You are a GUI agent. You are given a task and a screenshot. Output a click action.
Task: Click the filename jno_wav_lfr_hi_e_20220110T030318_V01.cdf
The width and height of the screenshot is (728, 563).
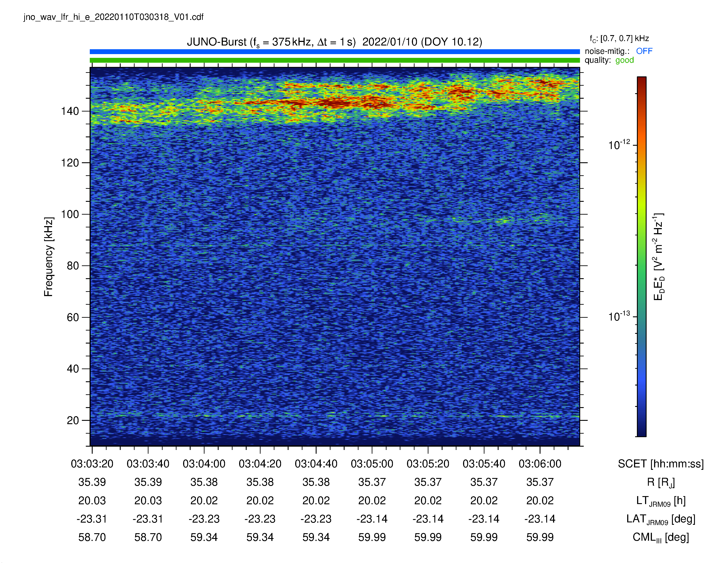point(113,17)
